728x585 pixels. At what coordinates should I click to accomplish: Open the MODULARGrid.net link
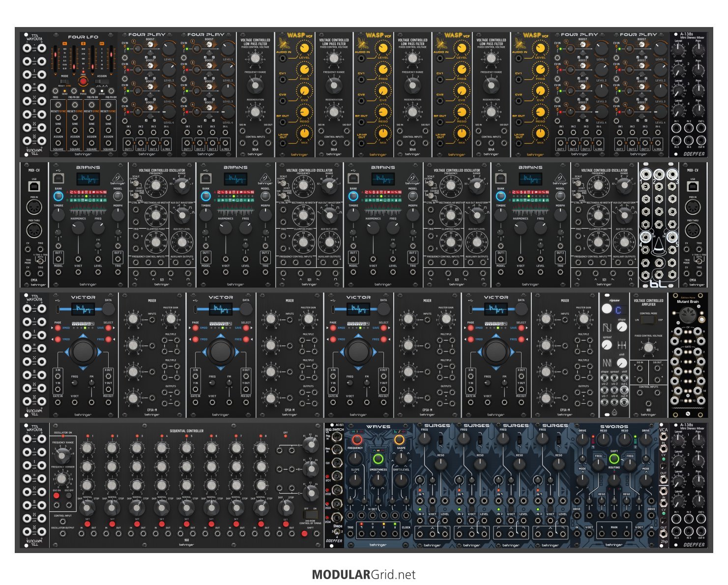364,575
